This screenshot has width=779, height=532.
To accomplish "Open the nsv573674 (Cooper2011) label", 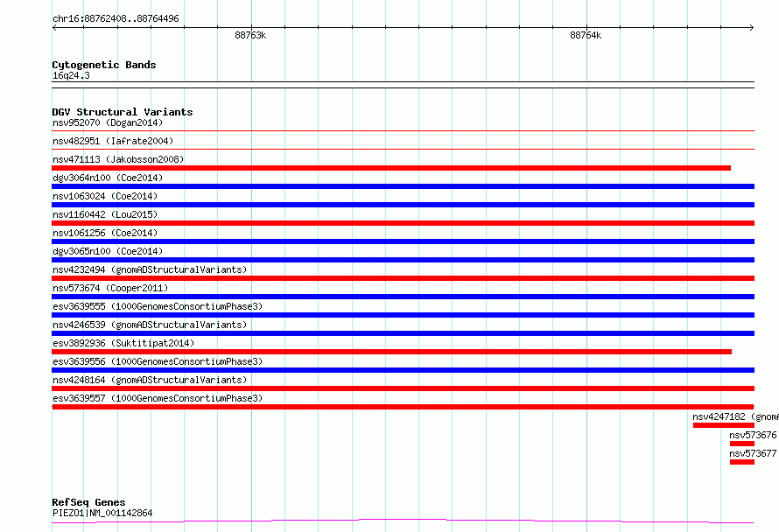I will pyautogui.click(x=110, y=288).
